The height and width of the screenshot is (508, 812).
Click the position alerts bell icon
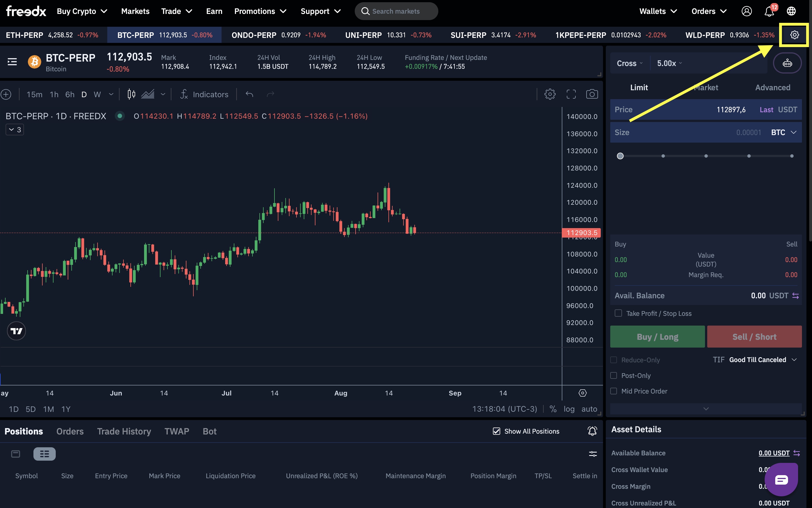click(x=592, y=431)
